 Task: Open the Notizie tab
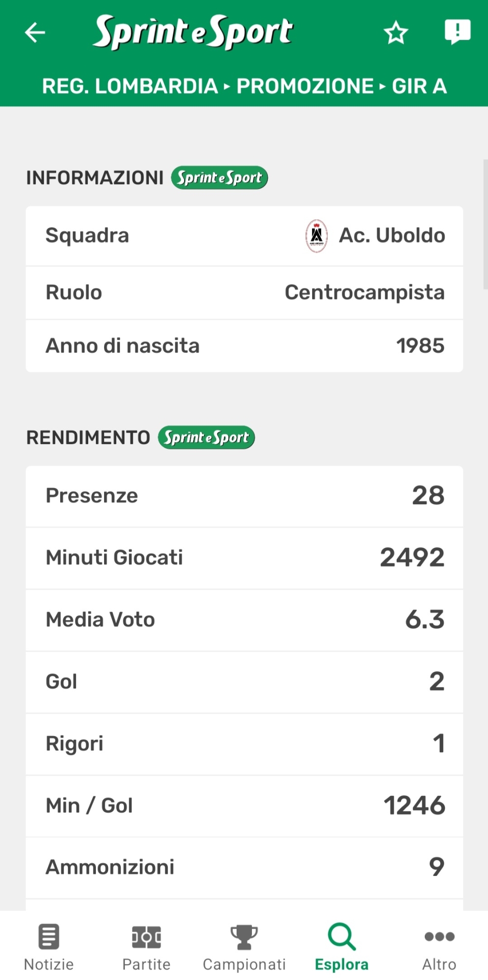coord(49,947)
